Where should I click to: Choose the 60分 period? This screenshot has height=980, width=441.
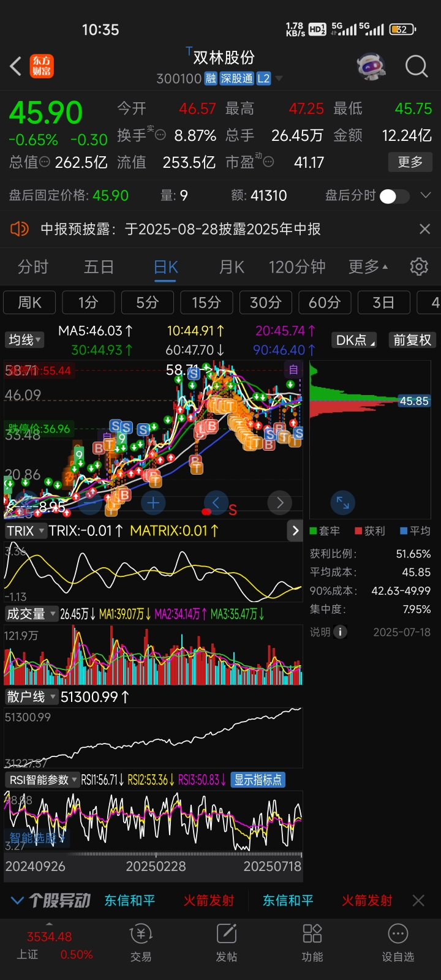click(325, 303)
